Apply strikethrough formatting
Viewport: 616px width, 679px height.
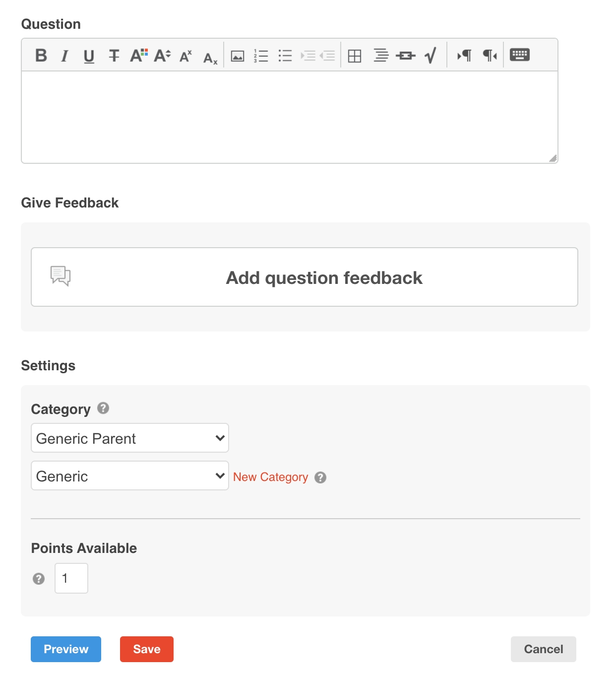[114, 56]
